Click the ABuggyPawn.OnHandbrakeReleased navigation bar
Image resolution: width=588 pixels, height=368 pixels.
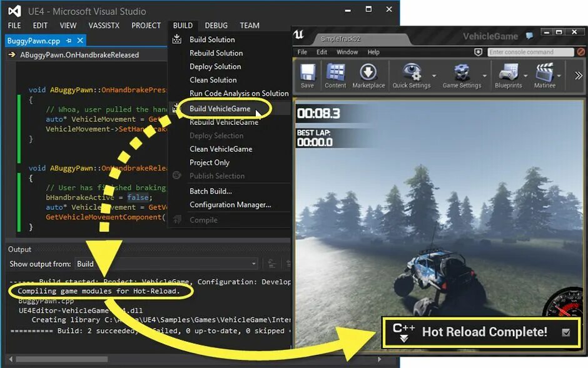coord(88,54)
